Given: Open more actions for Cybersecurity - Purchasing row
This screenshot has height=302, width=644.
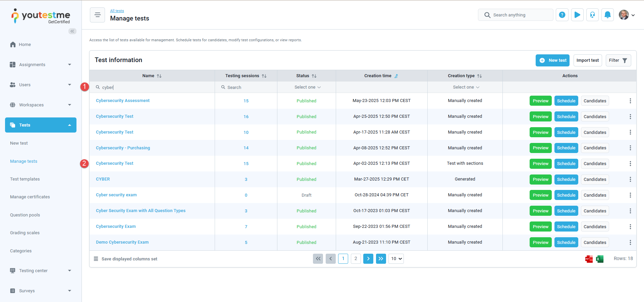Looking at the screenshot, I should click(x=630, y=148).
